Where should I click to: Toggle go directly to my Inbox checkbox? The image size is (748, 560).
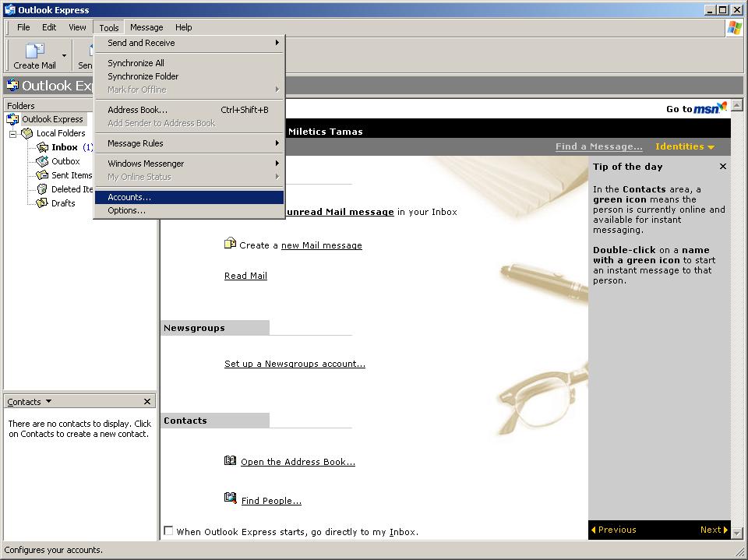168,530
